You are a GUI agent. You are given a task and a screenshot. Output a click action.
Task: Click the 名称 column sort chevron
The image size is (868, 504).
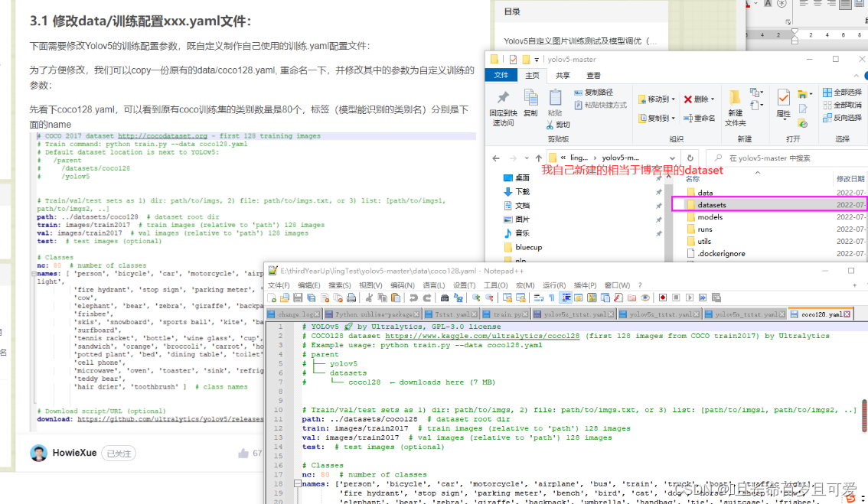(x=758, y=173)
